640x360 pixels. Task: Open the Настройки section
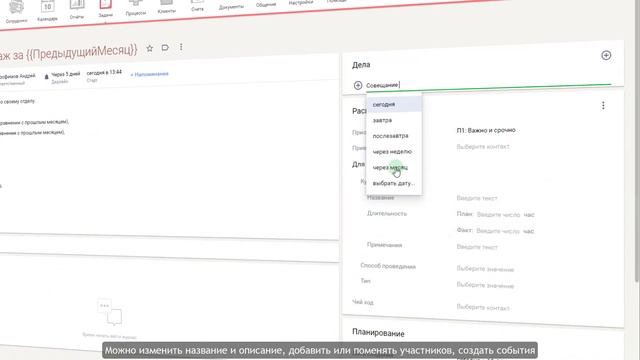(301, 3)
